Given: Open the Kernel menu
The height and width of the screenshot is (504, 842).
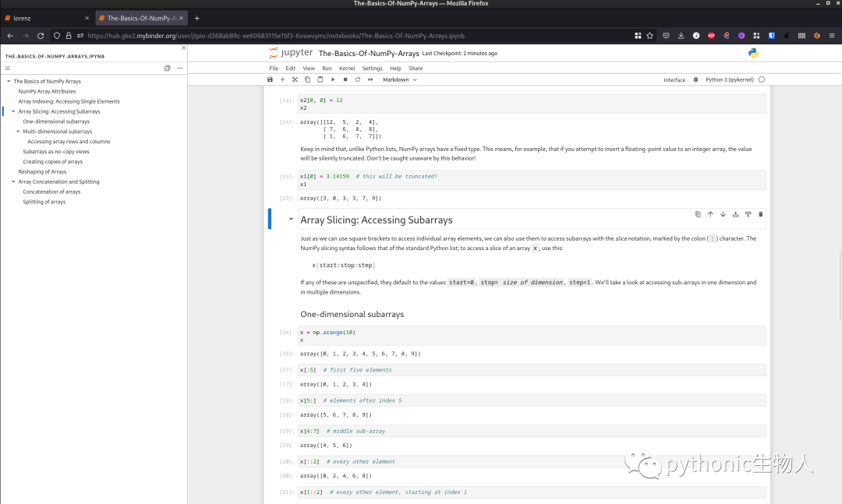Looking at the screenshot, I should 347,69.
